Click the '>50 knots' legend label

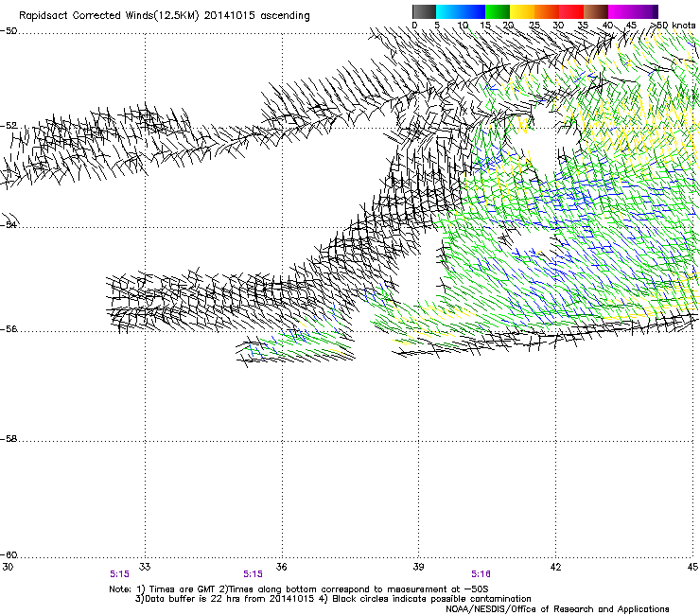[x=673, y=26]
